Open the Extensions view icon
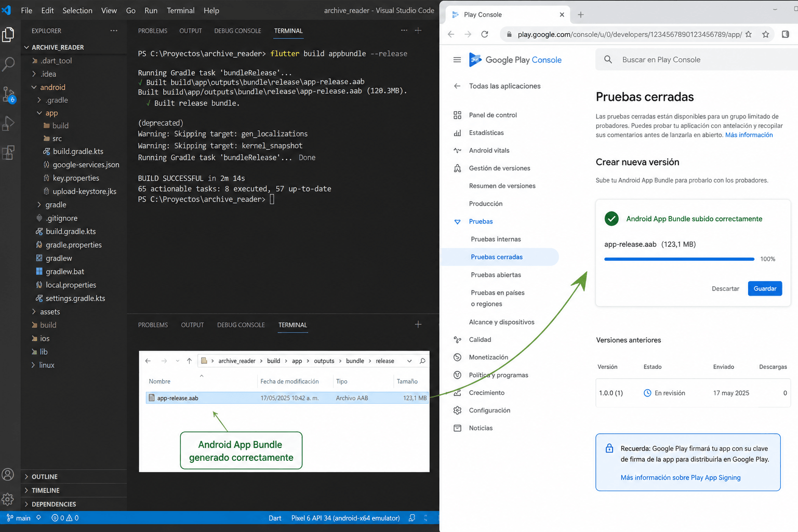 coord(8,153)
